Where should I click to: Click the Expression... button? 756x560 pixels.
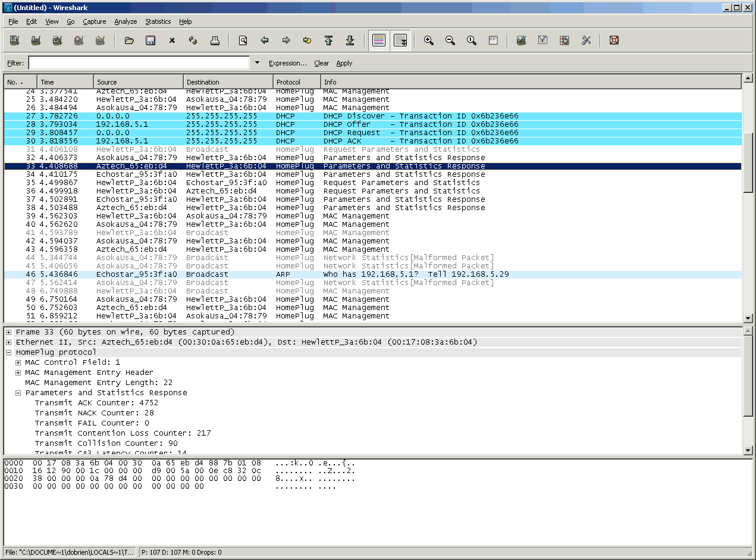[x=288, y=63]
